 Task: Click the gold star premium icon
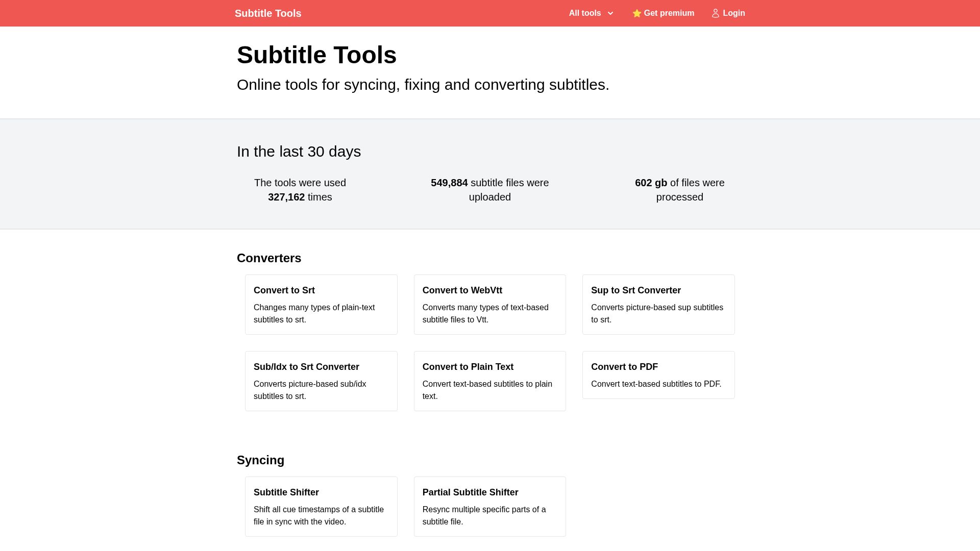click(x=636, y=13)
